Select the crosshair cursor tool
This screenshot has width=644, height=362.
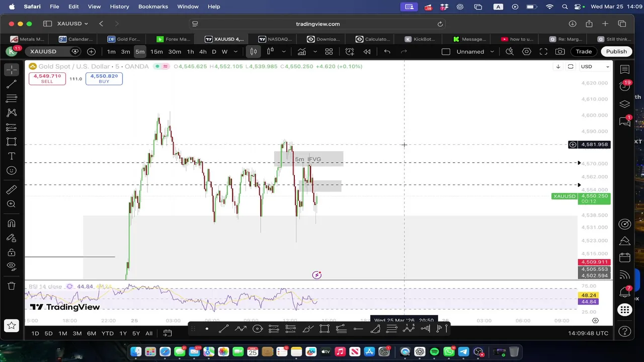click(x=12, y=69)
